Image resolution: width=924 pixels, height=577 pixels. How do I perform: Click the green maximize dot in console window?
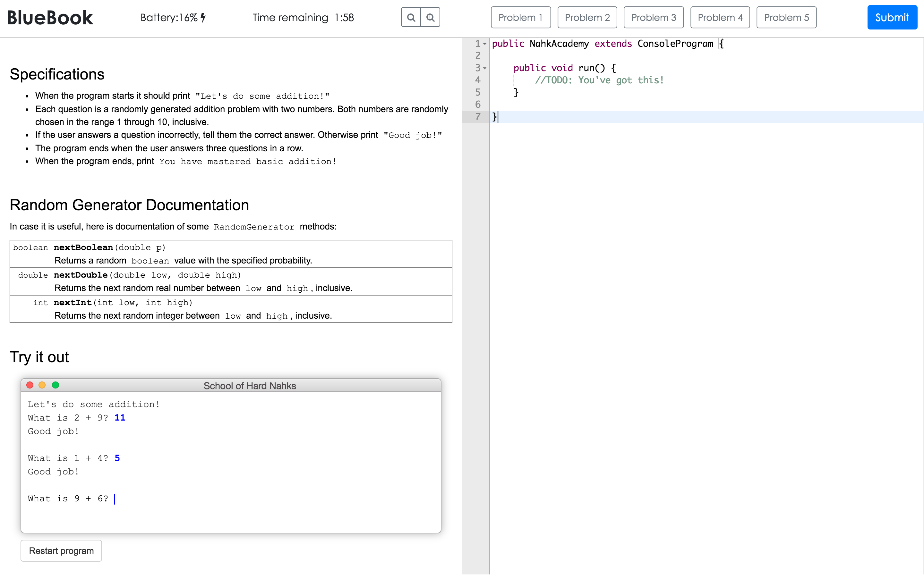[x=56, y=385]
